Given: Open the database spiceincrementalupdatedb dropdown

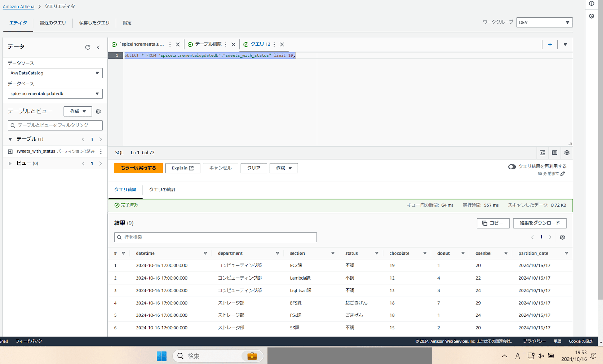Looking at the screenshot, I should point(55,94).
